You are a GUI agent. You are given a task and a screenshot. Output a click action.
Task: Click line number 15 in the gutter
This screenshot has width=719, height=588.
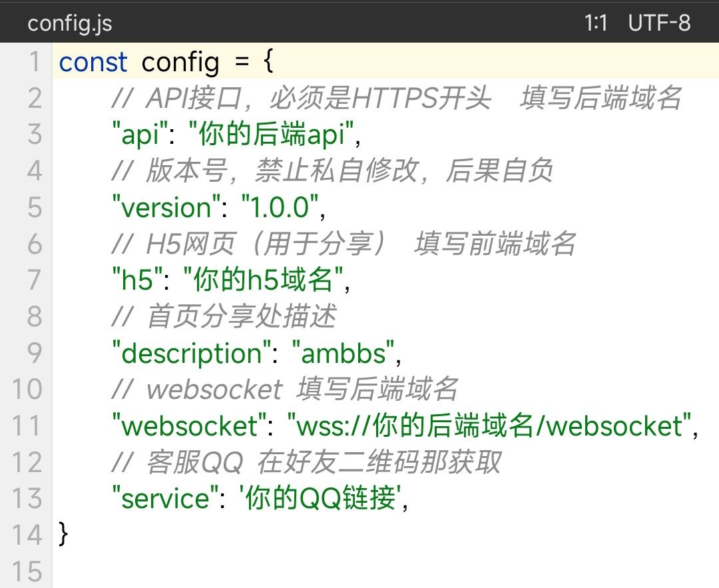[x=27, y=571]
